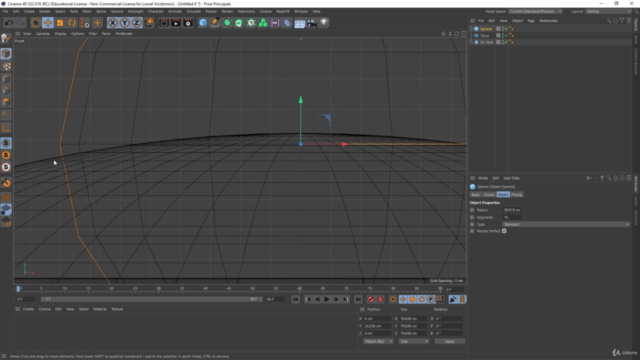Viewport: 640px width, 360px height.
Task: Open the sphere Type dropdown
Action: point(566,224)
